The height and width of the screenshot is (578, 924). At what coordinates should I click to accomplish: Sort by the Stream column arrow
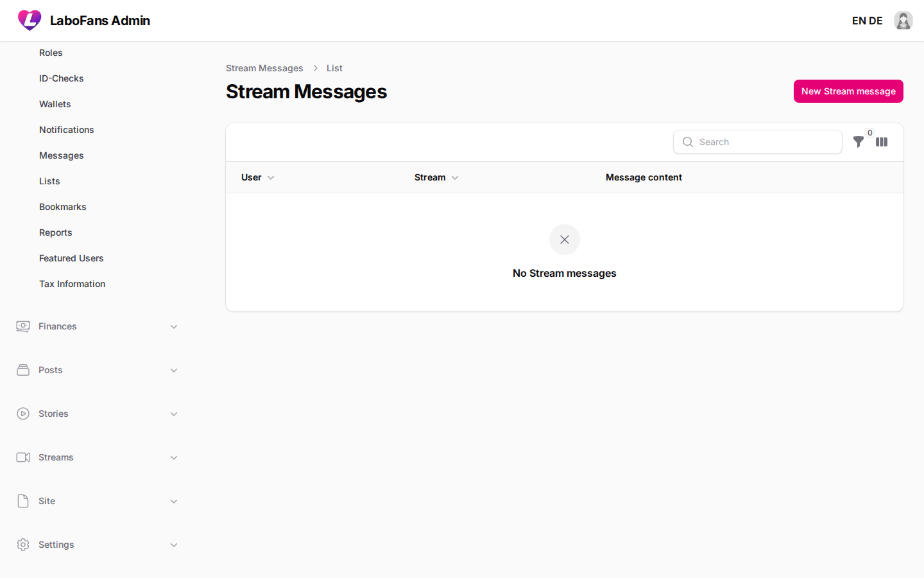455,178
